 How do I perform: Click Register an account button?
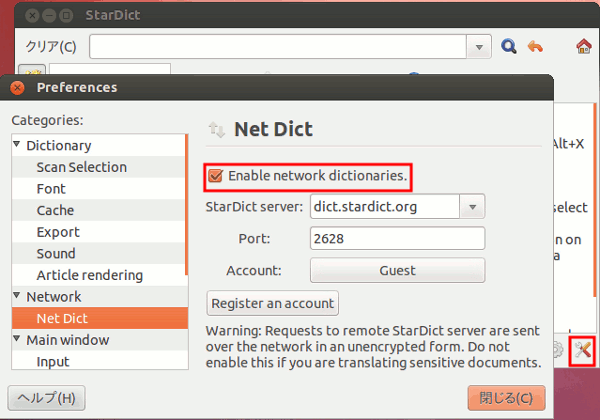pos(273,302)
